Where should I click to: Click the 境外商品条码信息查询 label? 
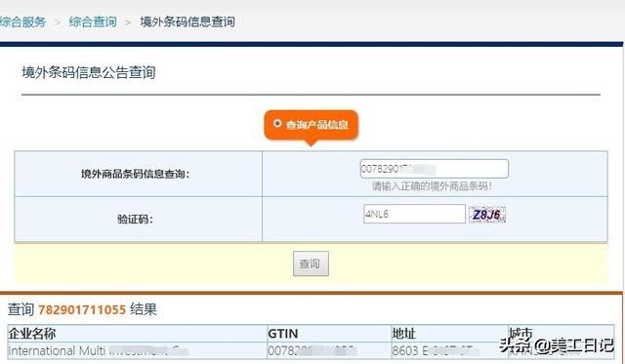(x=135, y=174)
